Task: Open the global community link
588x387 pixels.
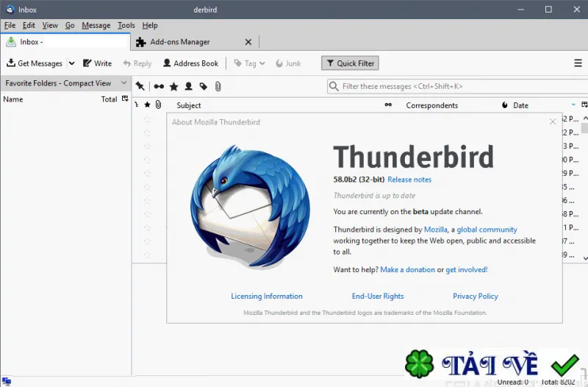Action: pos(487,230)
